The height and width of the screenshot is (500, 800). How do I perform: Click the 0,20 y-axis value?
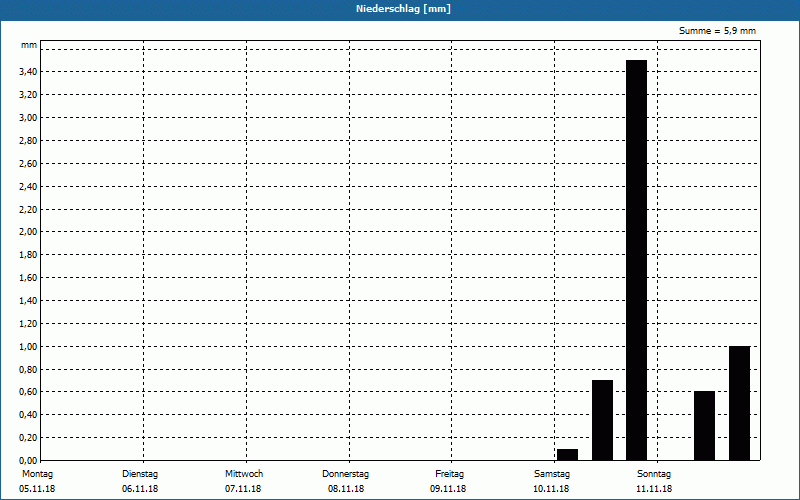click(28, 438)
